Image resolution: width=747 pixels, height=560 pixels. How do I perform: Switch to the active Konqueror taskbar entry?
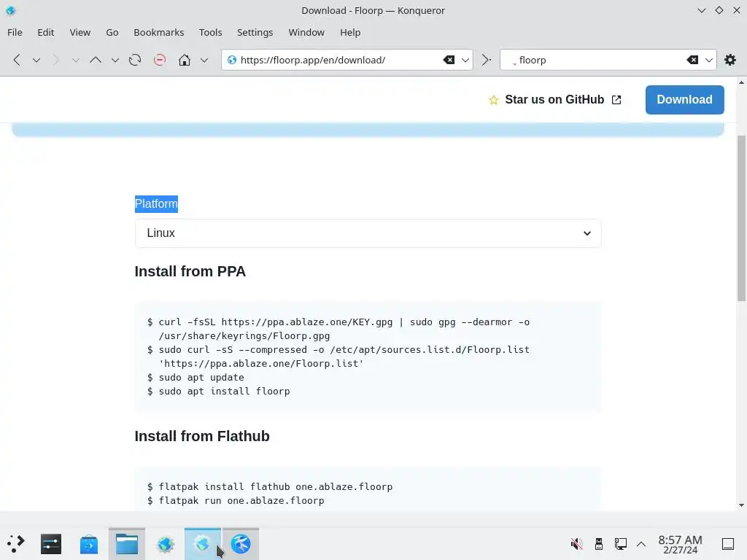coord(203,544)
